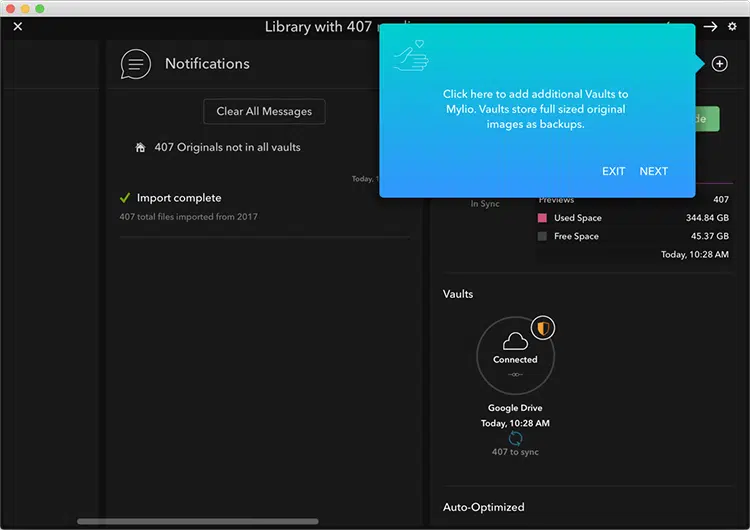Click the partially hidden green button
This screenshot has width=750, height=530.
pyautogui.click(x=707, y=119)
